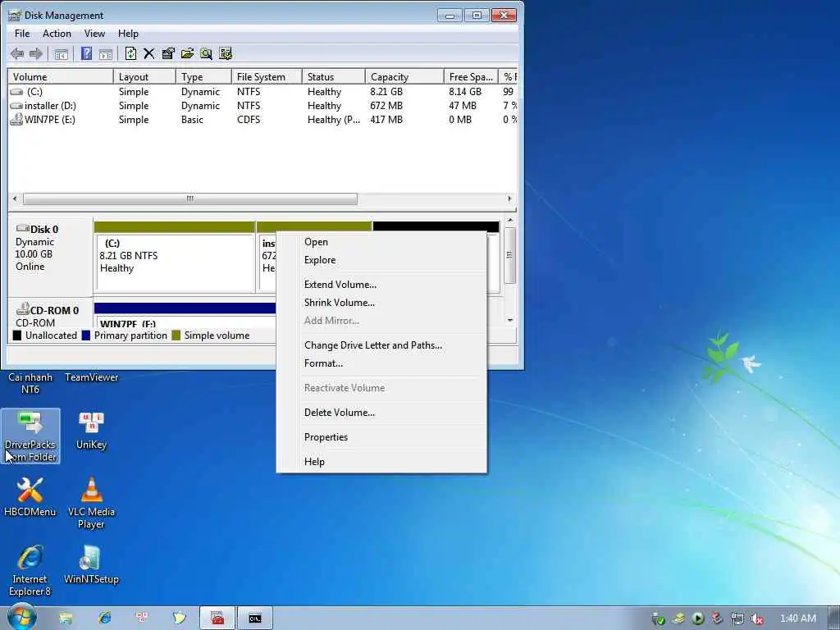
Task: Toggle the Action Pane toolbar icon
Action: coord(106,53)
